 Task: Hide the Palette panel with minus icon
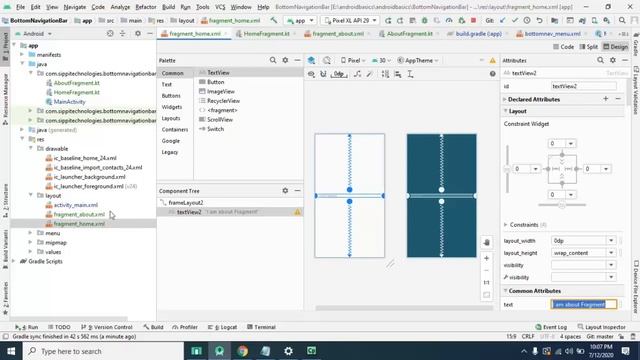297,60
